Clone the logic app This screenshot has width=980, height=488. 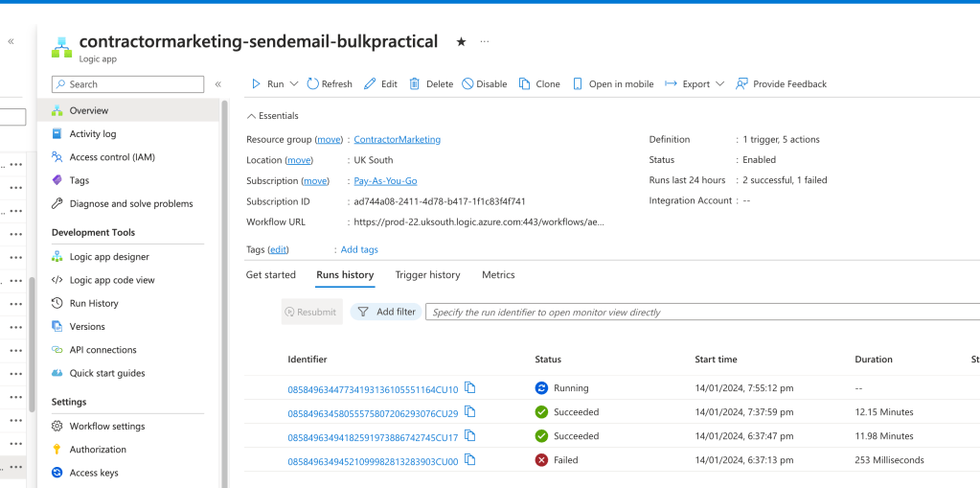(539, 83)
